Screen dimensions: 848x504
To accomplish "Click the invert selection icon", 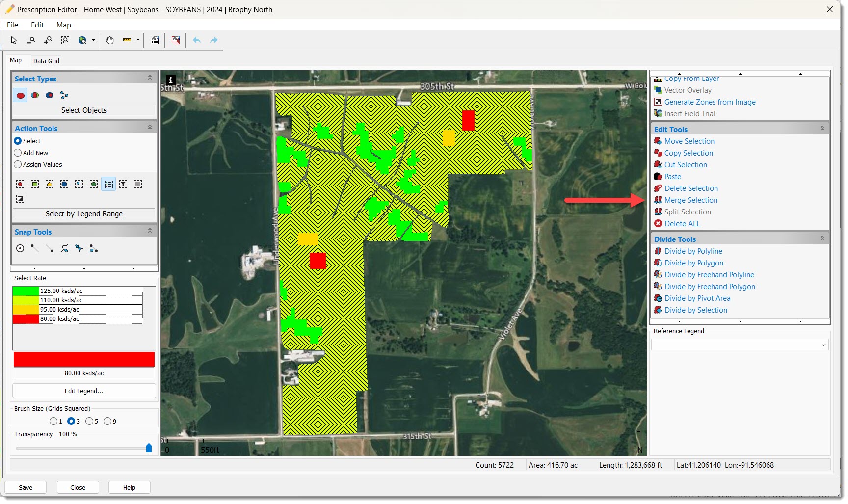I will coord(20,199).
